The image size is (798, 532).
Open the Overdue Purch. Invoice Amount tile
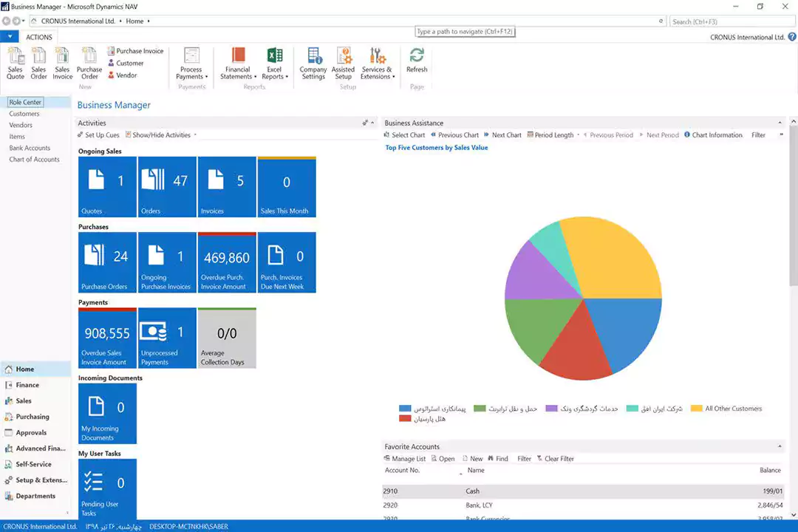(x=227, y=262)
